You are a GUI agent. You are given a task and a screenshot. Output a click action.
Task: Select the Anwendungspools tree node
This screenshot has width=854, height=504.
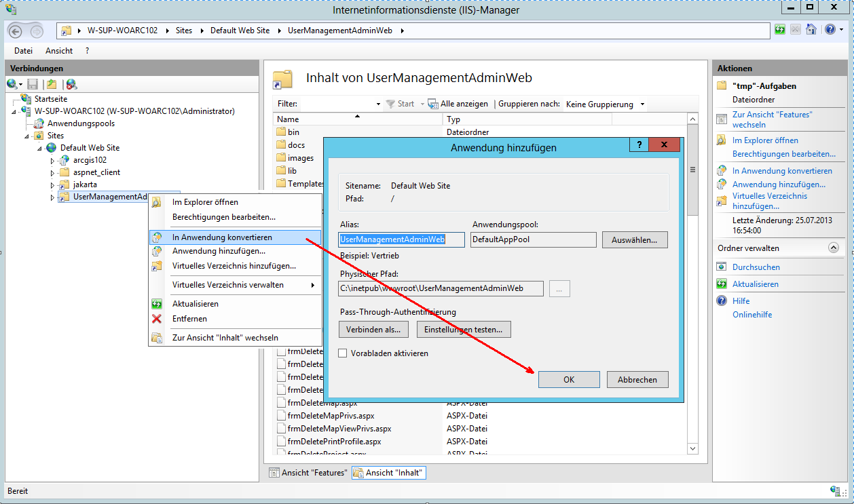[80, 123]
